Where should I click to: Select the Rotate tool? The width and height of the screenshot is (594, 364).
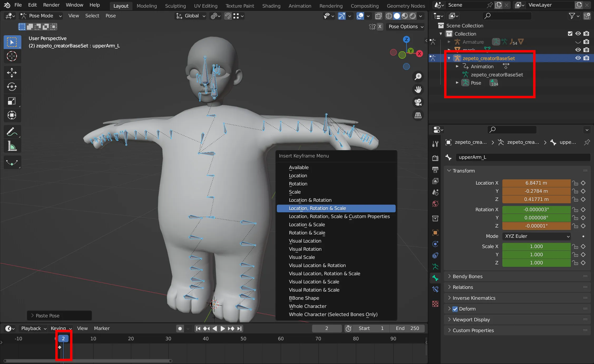pyautogui.click(x=12, y=87)
